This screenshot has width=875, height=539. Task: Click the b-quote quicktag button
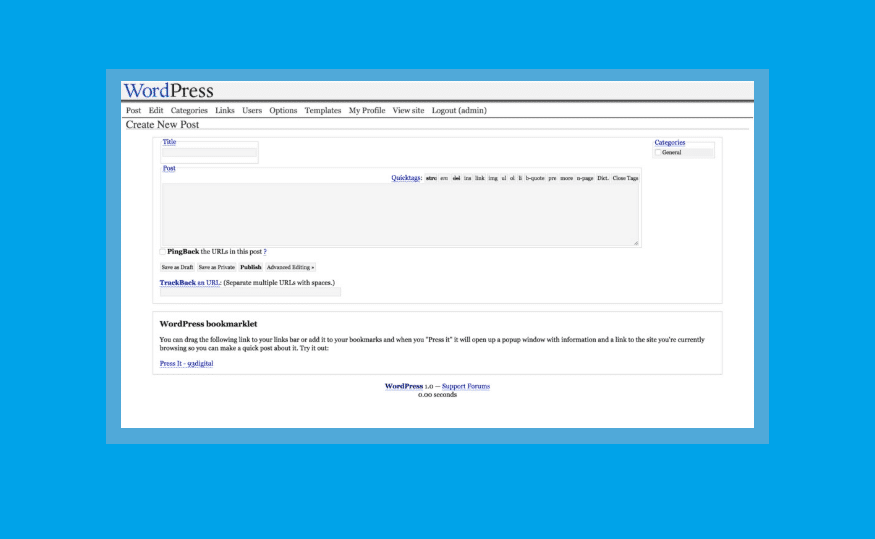click(x=535, y=178)
